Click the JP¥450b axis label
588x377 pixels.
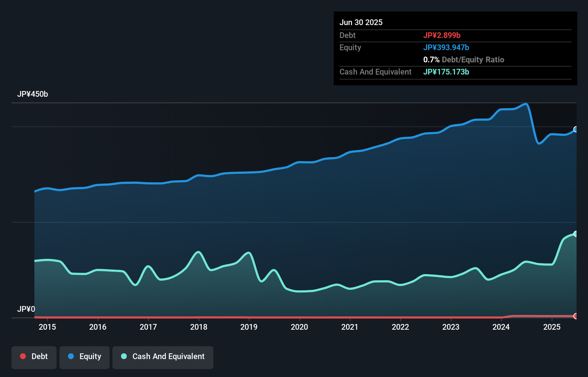click(x=33, y=94)
